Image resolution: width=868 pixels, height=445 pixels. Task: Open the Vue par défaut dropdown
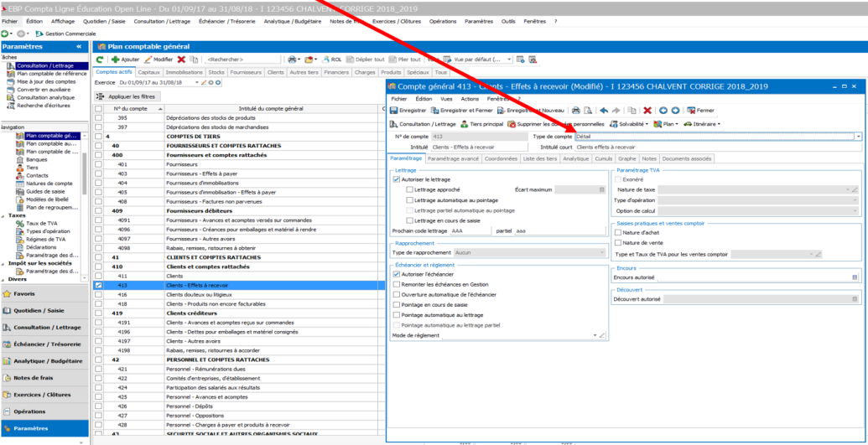(511, 60)
